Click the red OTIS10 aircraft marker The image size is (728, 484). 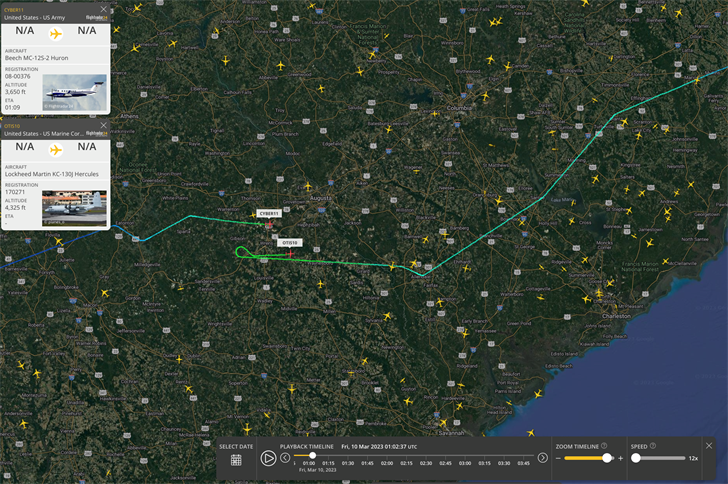click(x=290, y=254)
